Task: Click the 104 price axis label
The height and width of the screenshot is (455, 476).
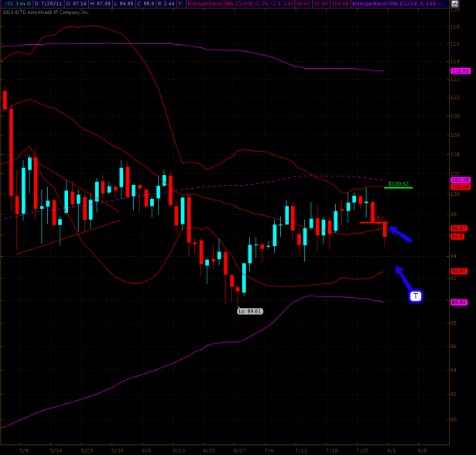Action: coord(455,155)
